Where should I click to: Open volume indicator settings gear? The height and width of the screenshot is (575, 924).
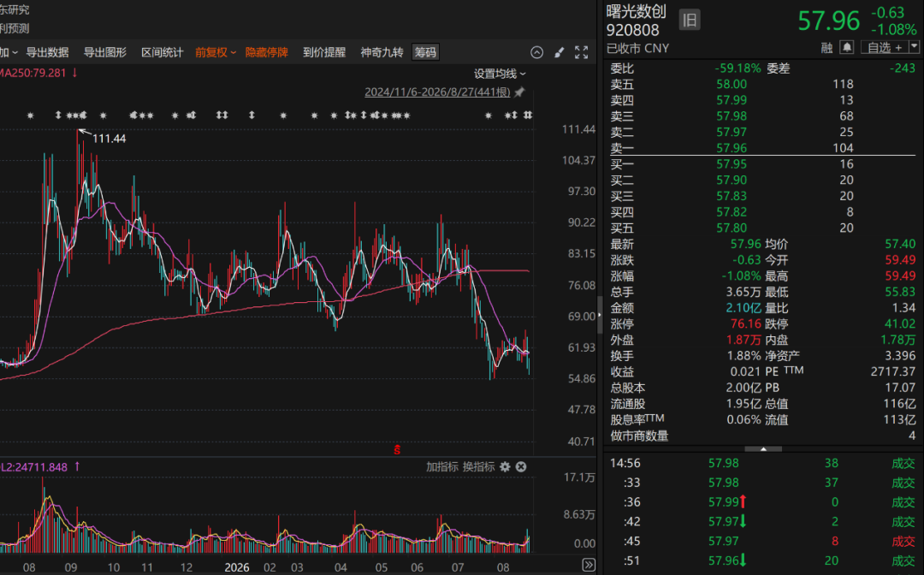pos(505,466)
